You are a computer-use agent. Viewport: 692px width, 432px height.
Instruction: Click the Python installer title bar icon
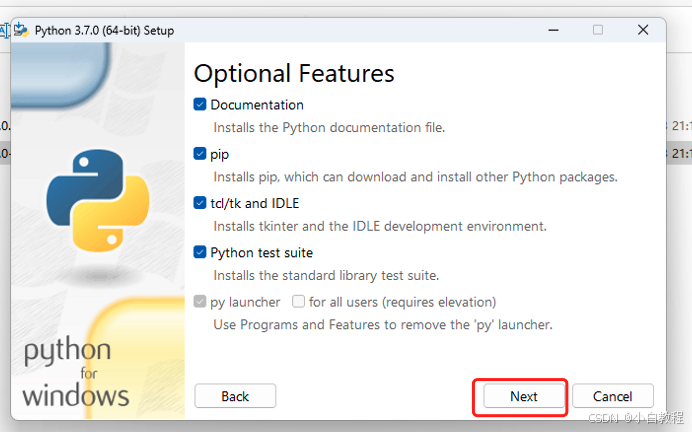point(21,30)
